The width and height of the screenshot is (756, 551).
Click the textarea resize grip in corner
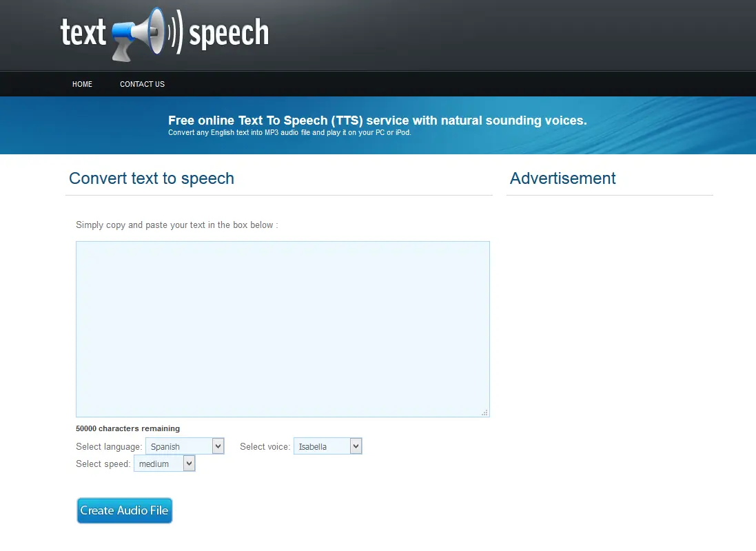coord(485,413)
